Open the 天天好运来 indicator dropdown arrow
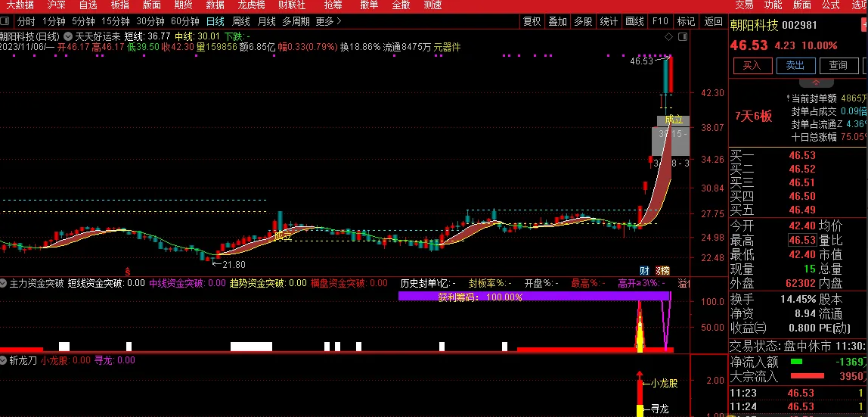 click(x=69, y=36)
